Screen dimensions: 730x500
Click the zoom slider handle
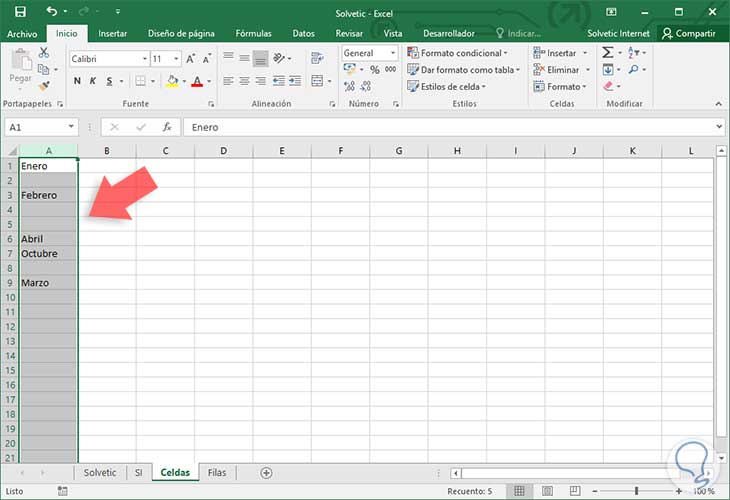[x=636, y=491]
